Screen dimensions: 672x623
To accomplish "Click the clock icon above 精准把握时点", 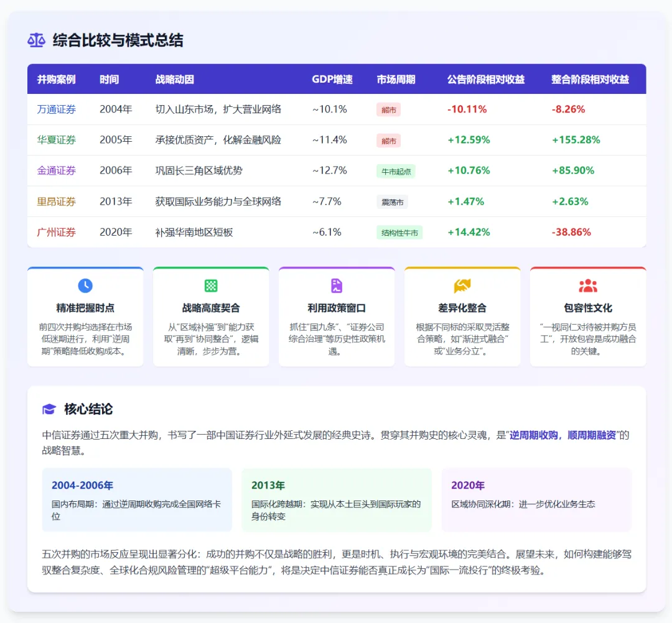I will [x=85, y=285].
